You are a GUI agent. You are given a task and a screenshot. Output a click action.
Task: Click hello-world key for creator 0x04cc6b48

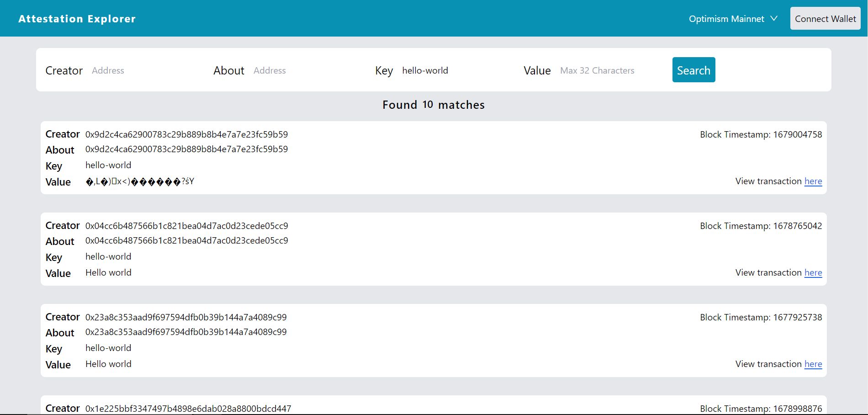[x=108, y=256]
